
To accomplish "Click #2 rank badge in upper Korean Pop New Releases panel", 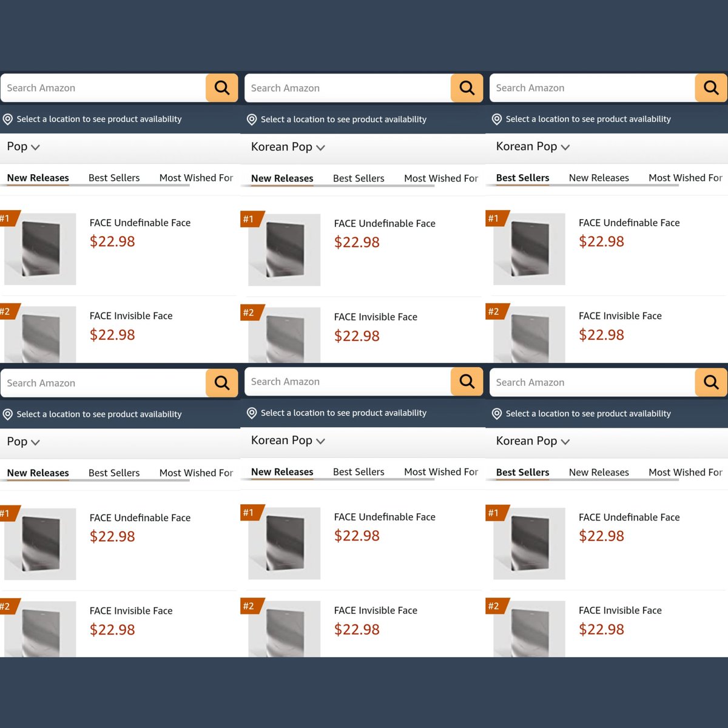I will [x=251, y=312].
